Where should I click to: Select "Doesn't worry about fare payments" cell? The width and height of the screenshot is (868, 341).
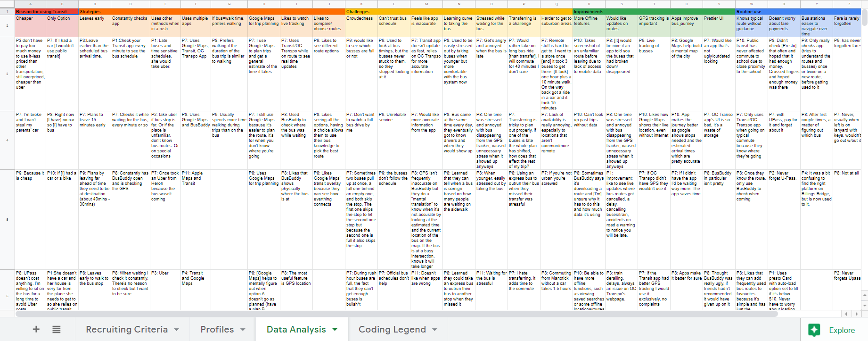pos(784,26)
